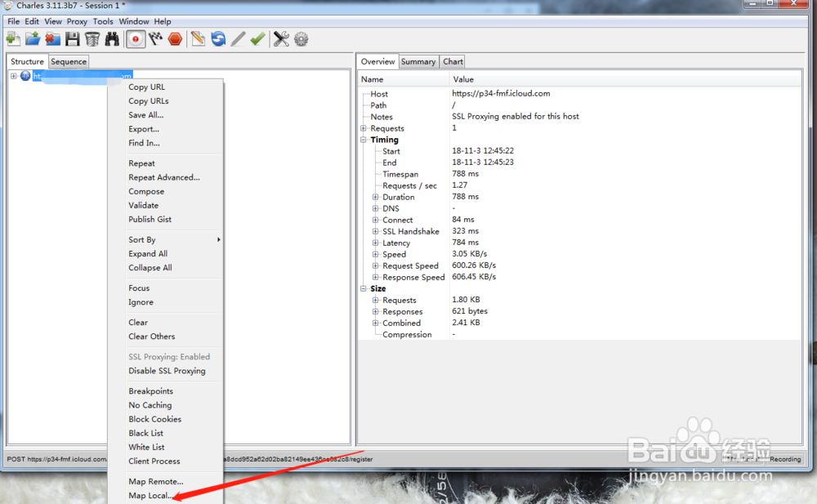Open the View menu
The width and height of the screenshot is (817, 504).
(53, 21)
